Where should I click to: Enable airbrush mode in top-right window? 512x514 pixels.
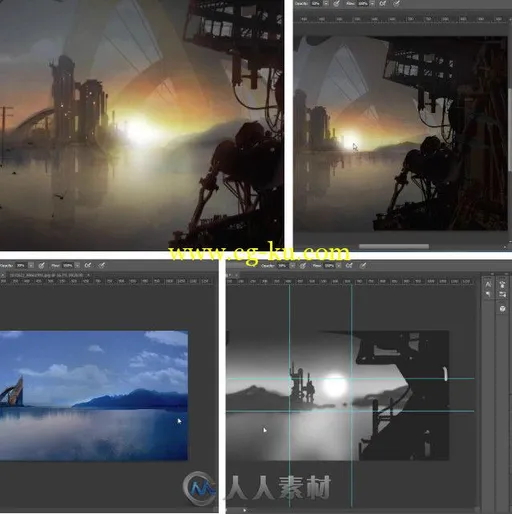[x=383, y=3]
